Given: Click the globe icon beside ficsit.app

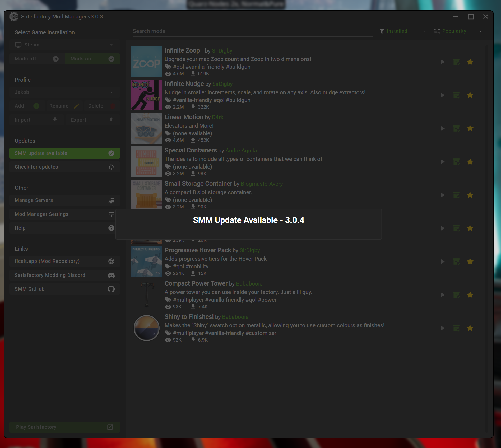Looking at the screenshot, I should (111, 261).
